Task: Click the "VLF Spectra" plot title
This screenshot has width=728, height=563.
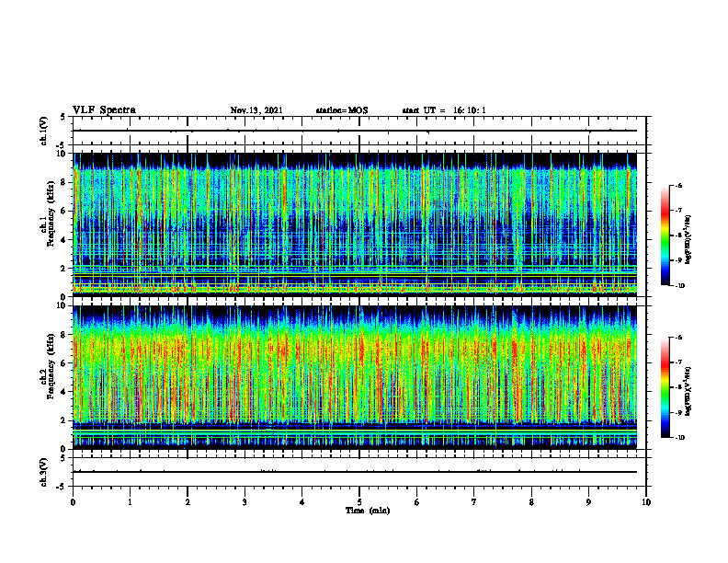Action: point(104,110)
